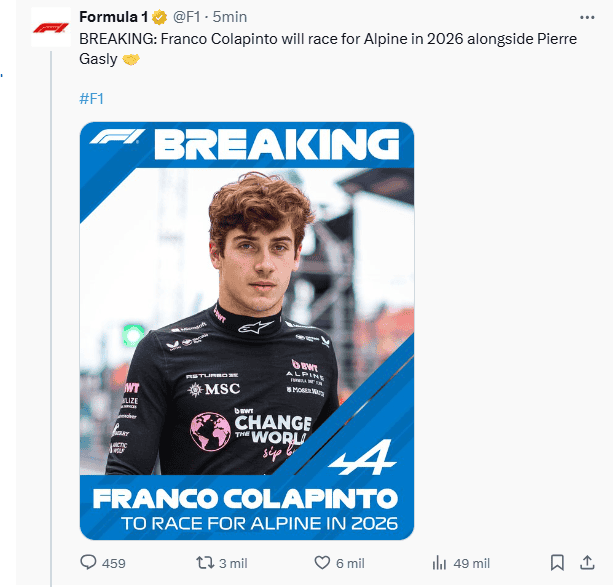
Task: Click the 3 mil reposts count
Action: pyautogui.click(x=234, y=563)
